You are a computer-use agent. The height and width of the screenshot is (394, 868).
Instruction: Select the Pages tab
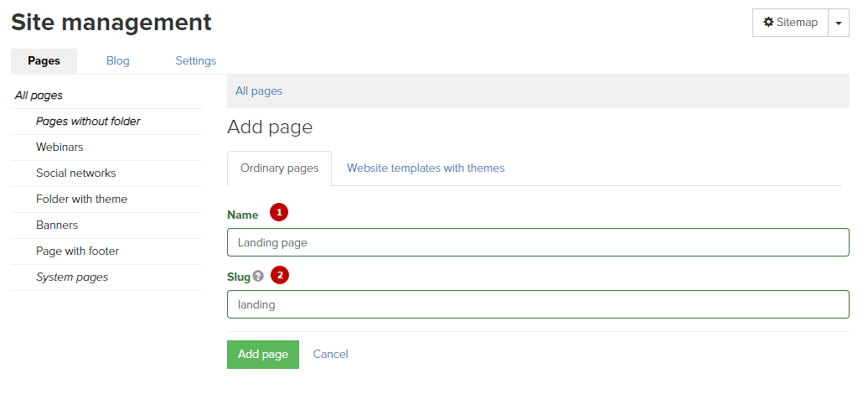44,61
